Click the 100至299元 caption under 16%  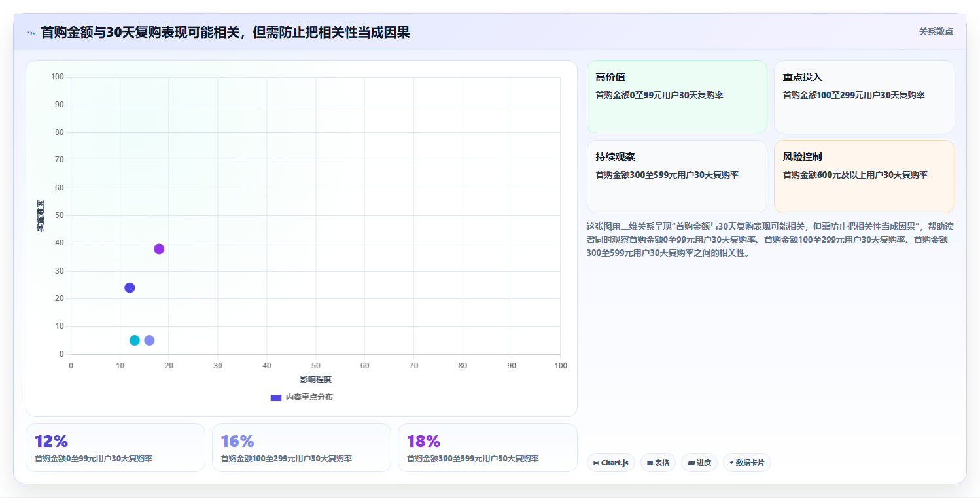[x=286, y=459]
